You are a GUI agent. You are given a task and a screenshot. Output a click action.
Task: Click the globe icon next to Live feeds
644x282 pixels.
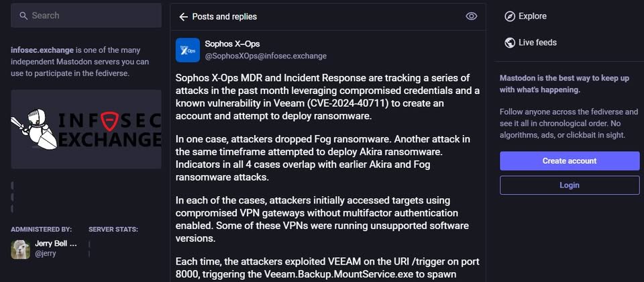click(510, 42)
